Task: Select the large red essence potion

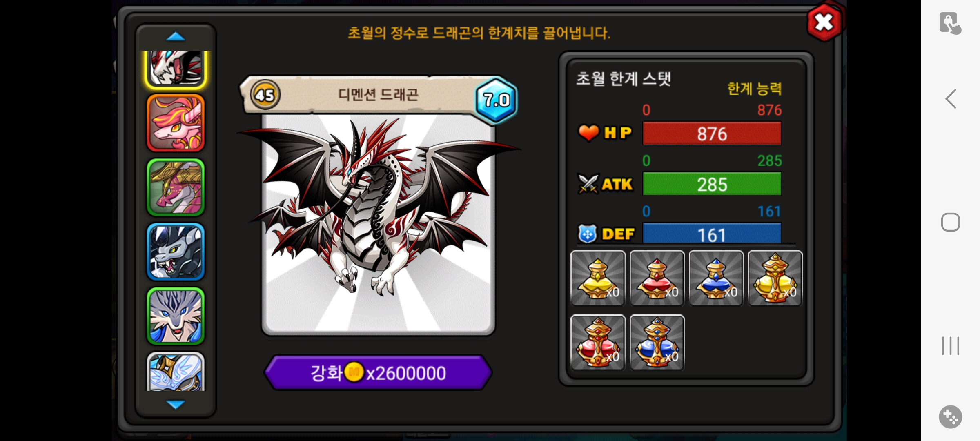Action: (x=598, y=342)
